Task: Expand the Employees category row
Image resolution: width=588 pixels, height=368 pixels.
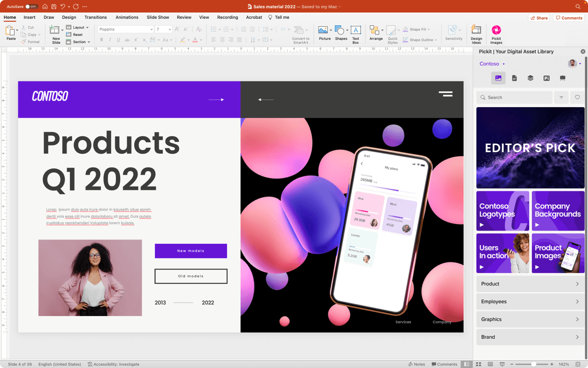Action: click(531, 302)
